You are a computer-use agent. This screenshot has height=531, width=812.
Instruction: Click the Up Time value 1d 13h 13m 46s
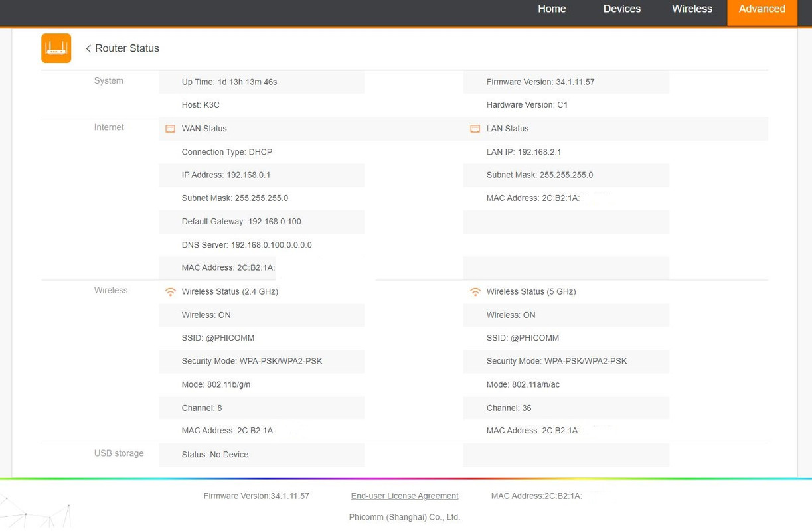247,82
